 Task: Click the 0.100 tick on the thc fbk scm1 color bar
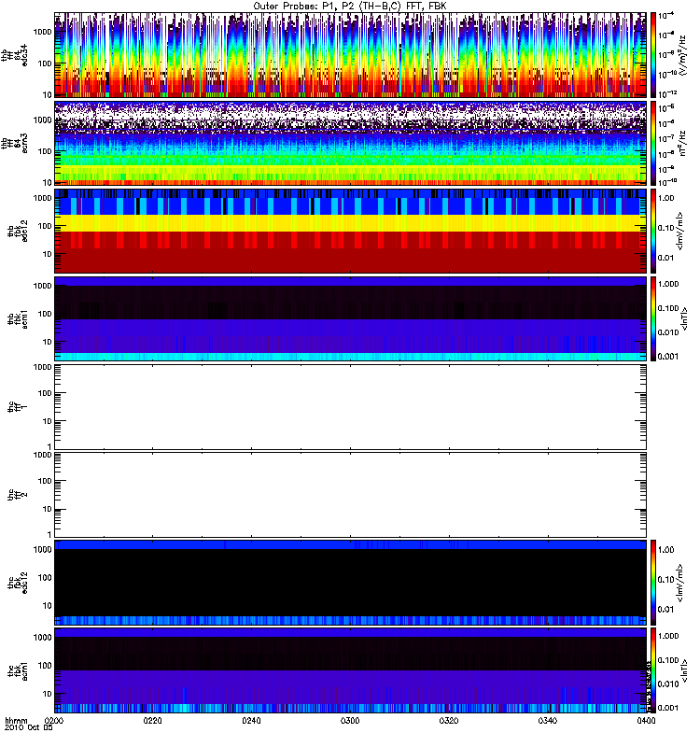pos(668,660)
